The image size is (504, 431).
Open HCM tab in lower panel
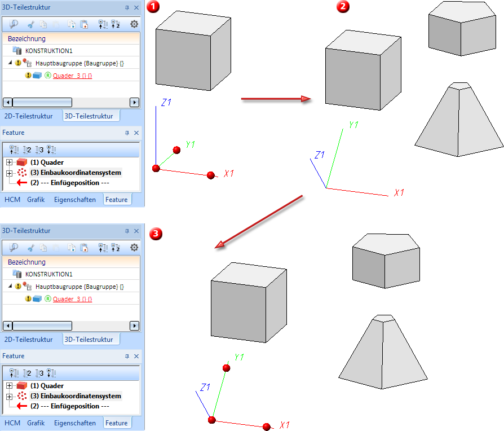12,423
